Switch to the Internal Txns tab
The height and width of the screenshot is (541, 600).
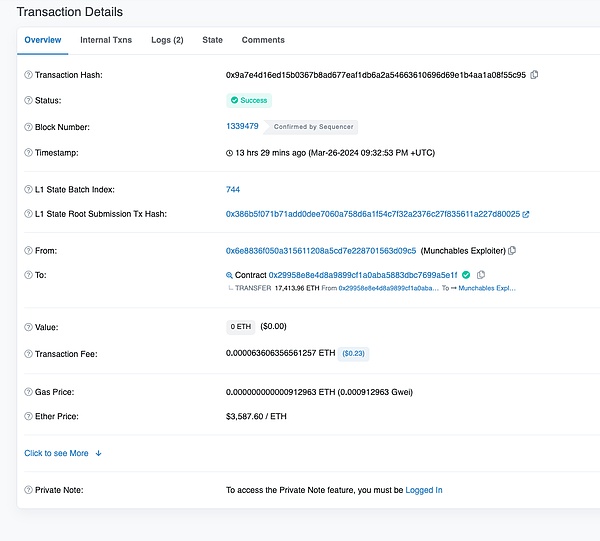coord(105,40)
